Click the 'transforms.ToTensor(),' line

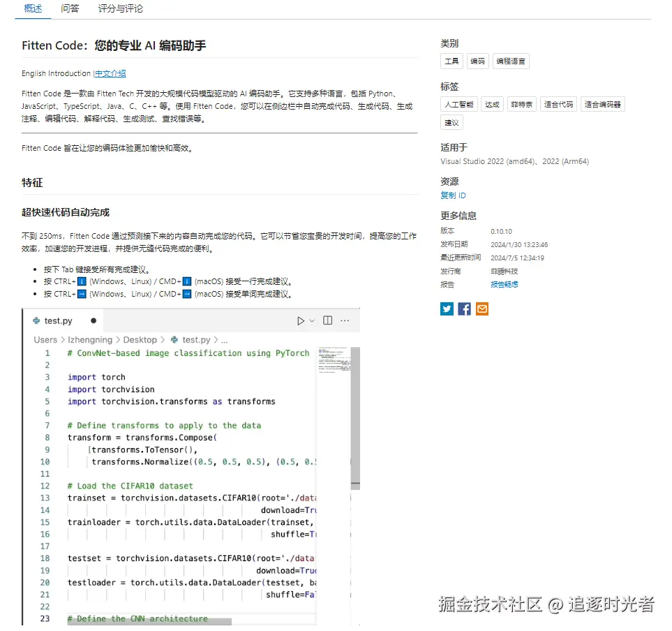(x=144, y=450)
